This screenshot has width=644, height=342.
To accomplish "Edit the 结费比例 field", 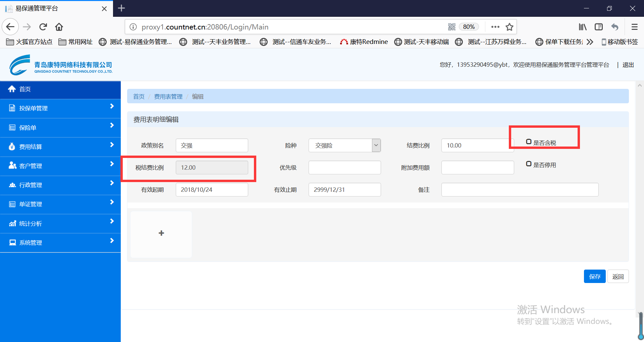I will coord(478,146).
